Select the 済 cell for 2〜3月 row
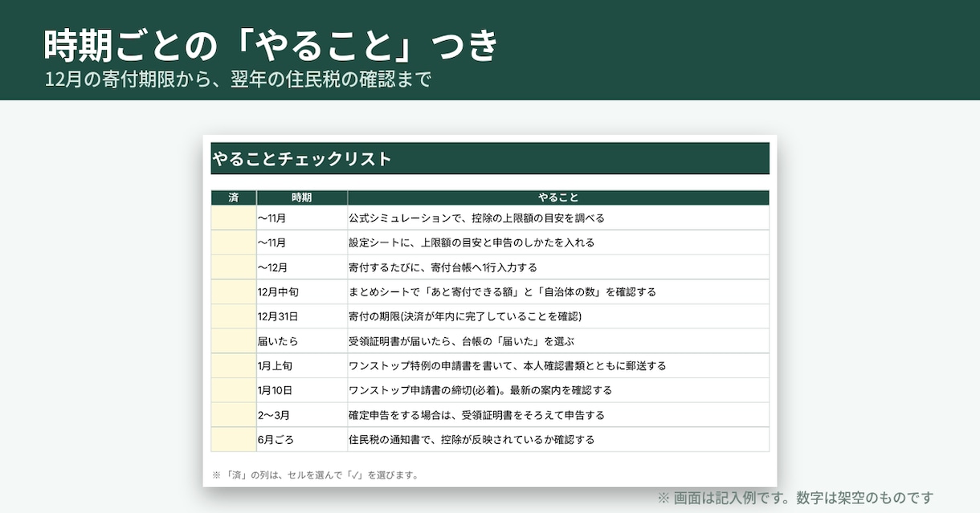Viewport: 980px width, 513px height. (234, 415)
